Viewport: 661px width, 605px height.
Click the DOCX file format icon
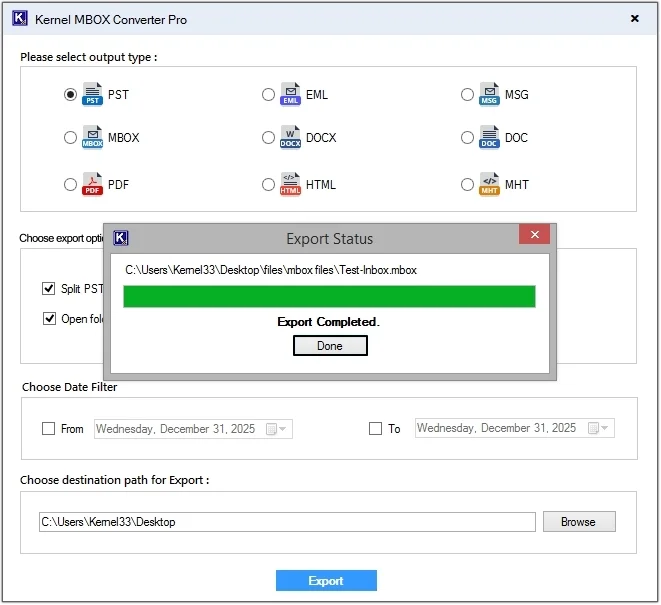290,137
